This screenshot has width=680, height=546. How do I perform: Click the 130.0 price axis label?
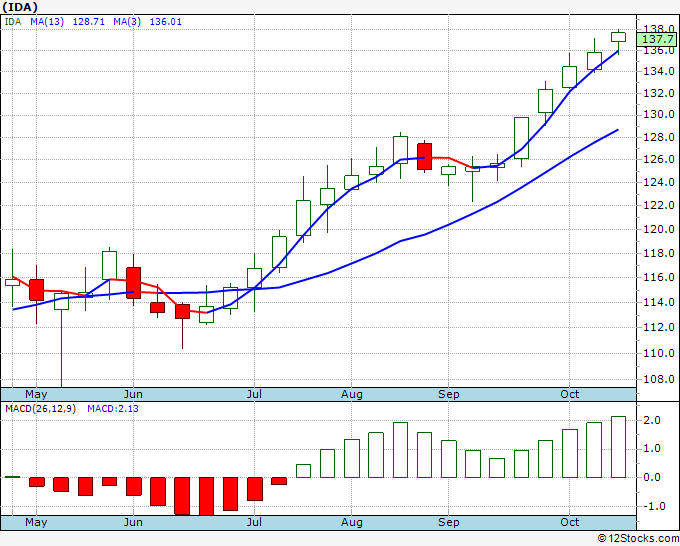click(659, 115)
